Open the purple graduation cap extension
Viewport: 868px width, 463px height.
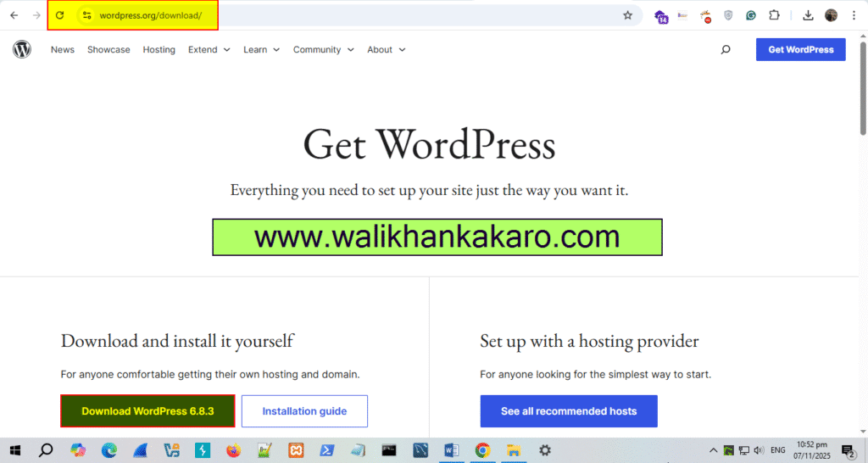[661, 16]
